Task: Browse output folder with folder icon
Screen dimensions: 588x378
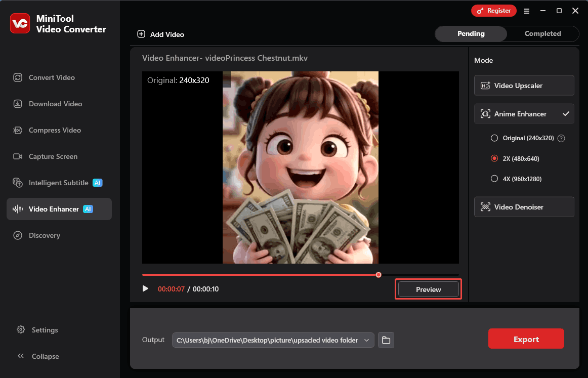Action: [x=386, y=340]
